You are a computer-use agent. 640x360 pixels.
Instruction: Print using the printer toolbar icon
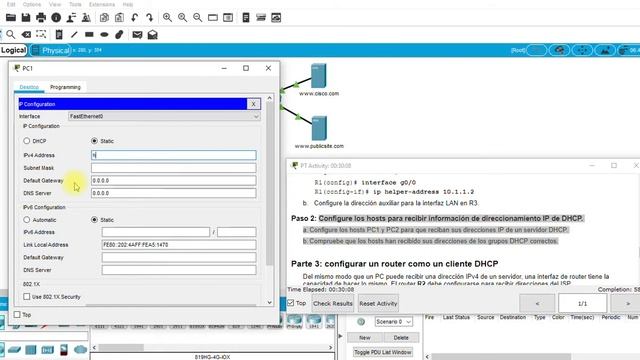click(x=41, y=18)
